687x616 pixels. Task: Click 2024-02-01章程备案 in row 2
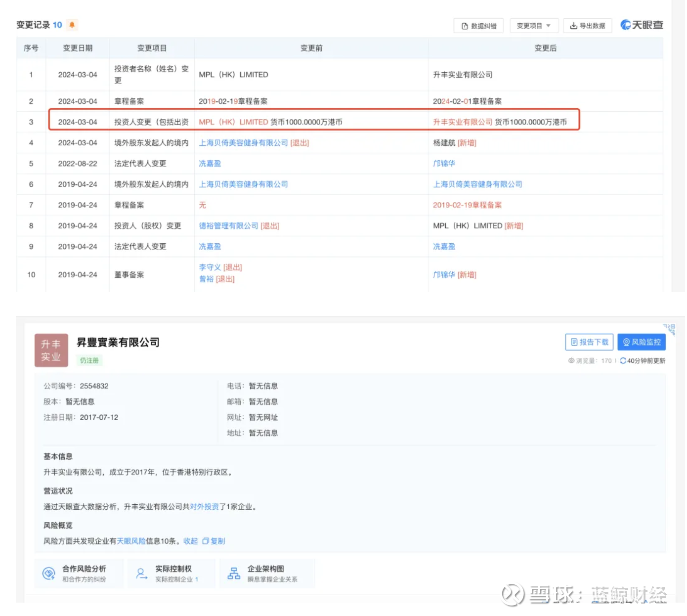467,101
